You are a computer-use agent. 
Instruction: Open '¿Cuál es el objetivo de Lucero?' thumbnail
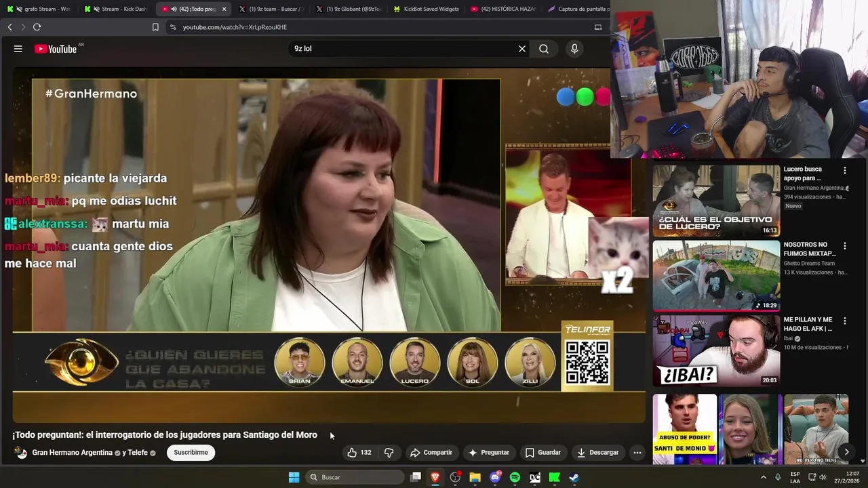tap(716, 200)
